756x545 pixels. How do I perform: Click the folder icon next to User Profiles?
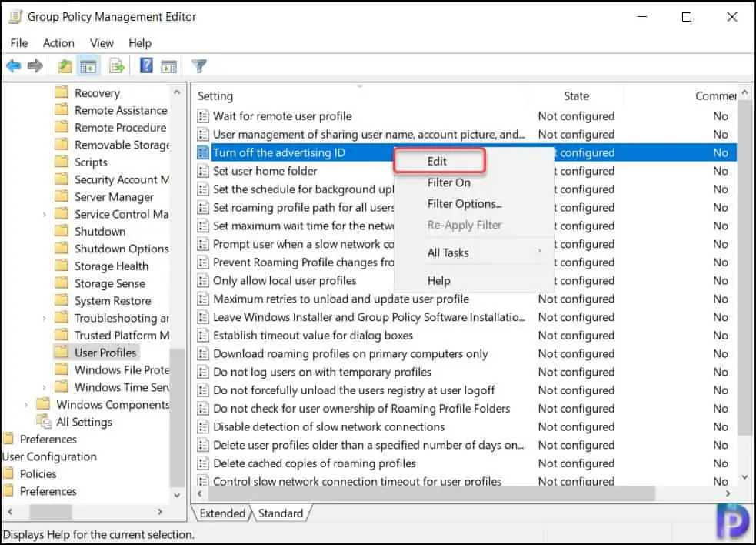[x=62, y=352]
